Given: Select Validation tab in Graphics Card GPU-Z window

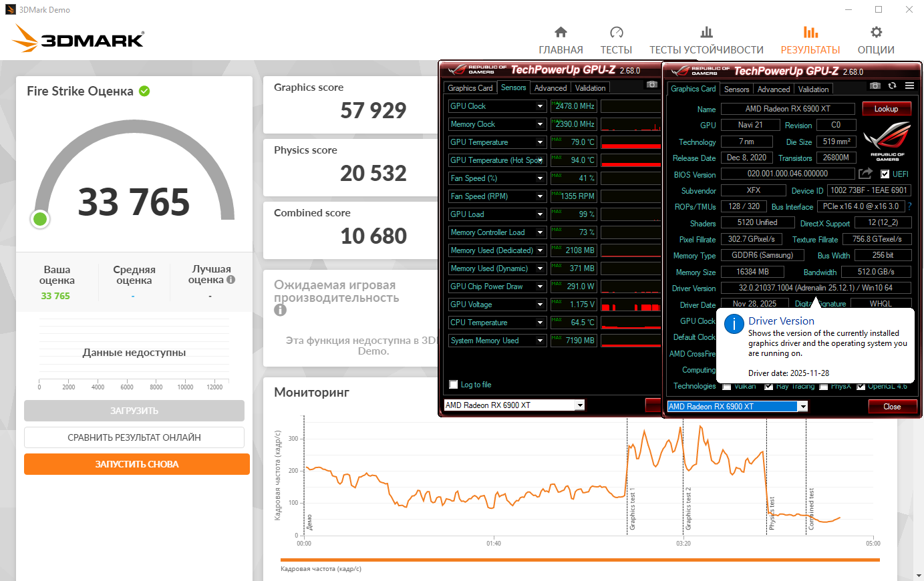Looking at the screenshot, I should point(814,89).
